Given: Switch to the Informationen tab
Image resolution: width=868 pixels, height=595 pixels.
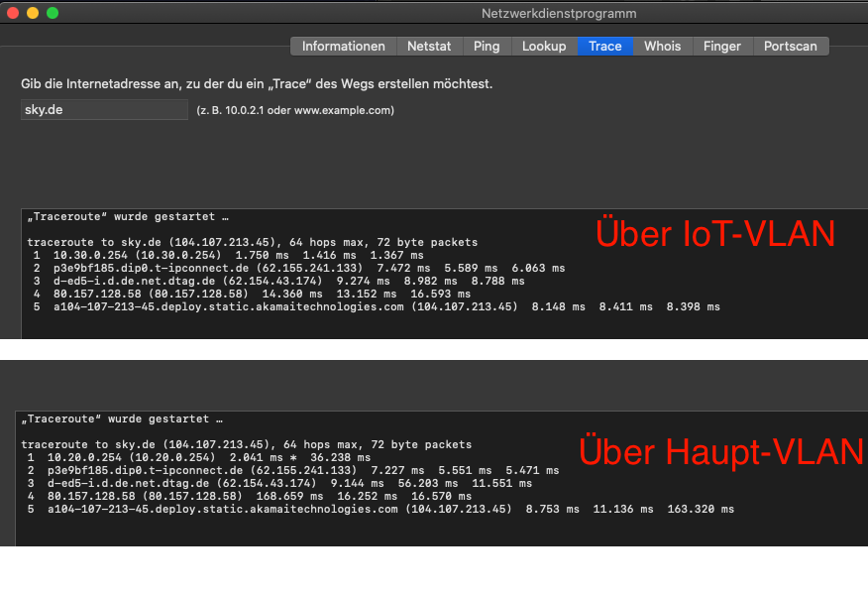Looking at the screenshot, I should point(343,46).
